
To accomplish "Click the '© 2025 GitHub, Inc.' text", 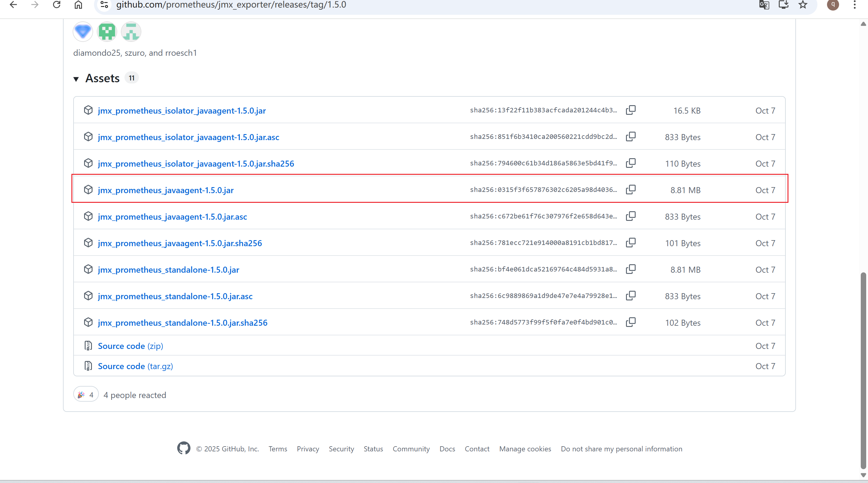I will click(228, 449).
